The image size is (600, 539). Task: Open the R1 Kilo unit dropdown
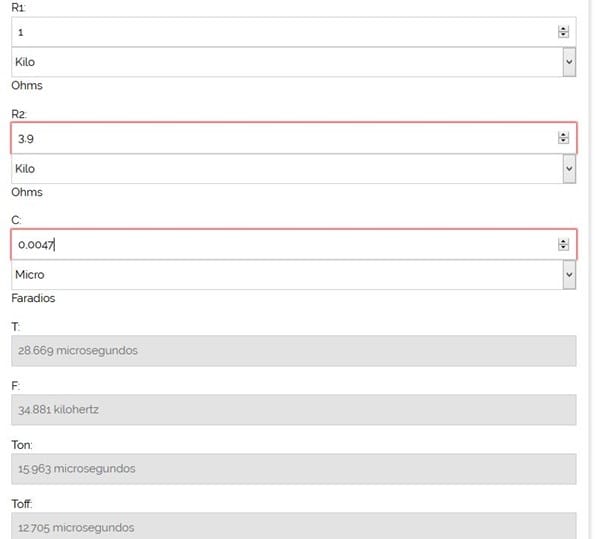568,62
